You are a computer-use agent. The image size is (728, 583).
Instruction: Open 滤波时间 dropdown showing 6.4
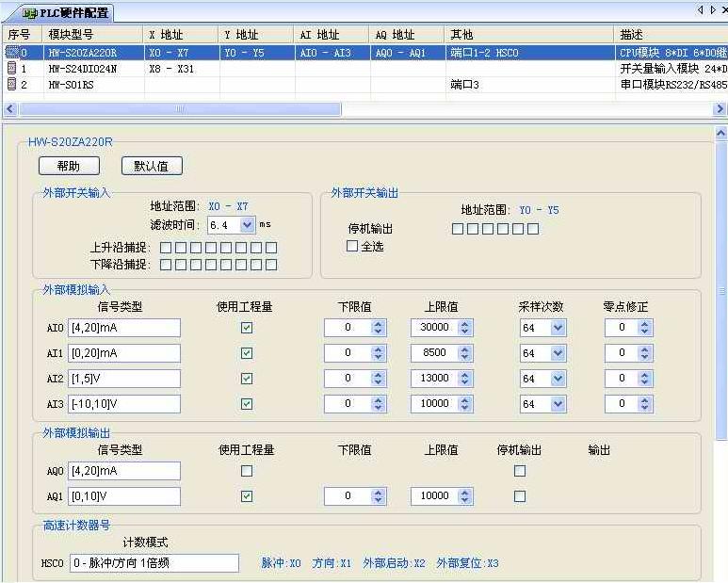(247, 225)
